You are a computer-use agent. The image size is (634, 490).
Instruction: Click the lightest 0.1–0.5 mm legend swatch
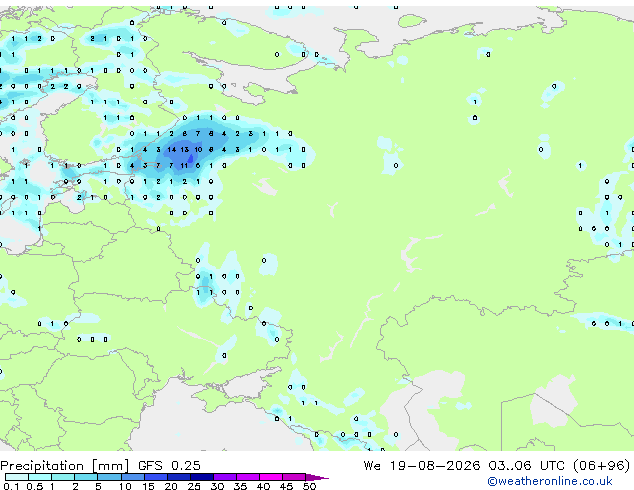click(17, 477)
